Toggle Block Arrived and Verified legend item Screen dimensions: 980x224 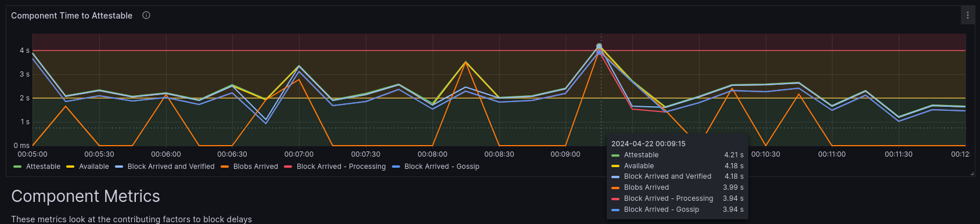171,167
